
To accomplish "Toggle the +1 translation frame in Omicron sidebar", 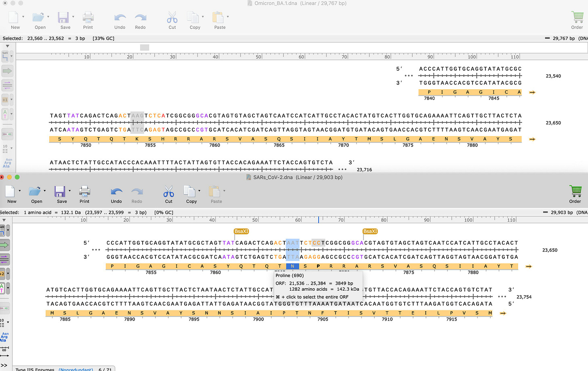I will coord(5,100).
